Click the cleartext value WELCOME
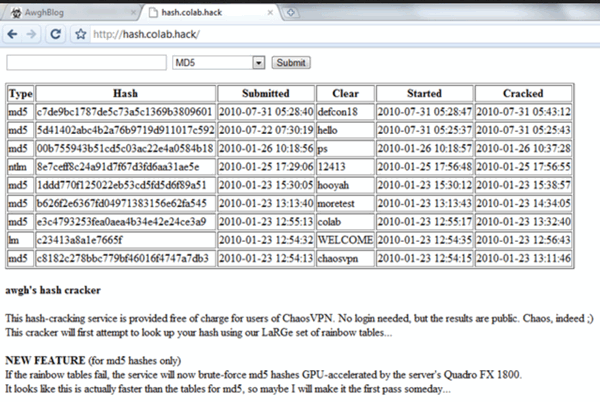 point(345,240)
